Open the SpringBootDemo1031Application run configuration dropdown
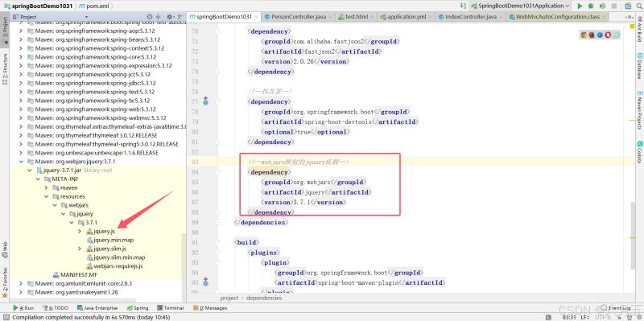 coord(521,6)
